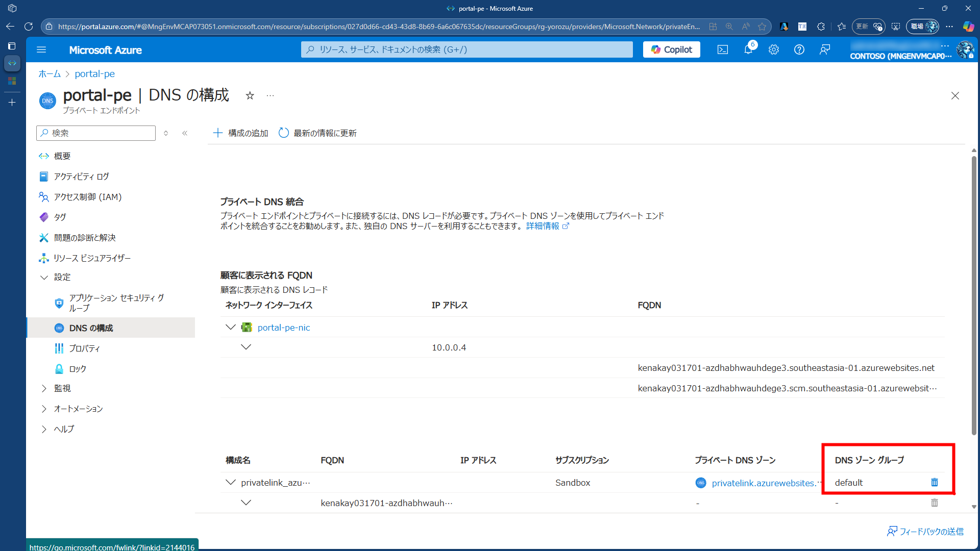Open portal settings gear

(774, 49)
